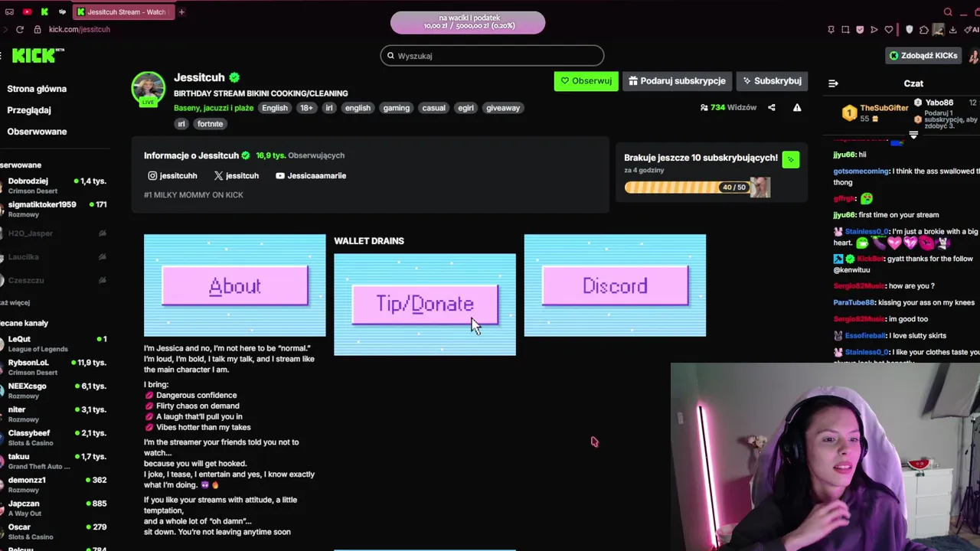Expand the leaderboard with the down arrow
Viewport: 980px width, 551px height.
[913, 135]
